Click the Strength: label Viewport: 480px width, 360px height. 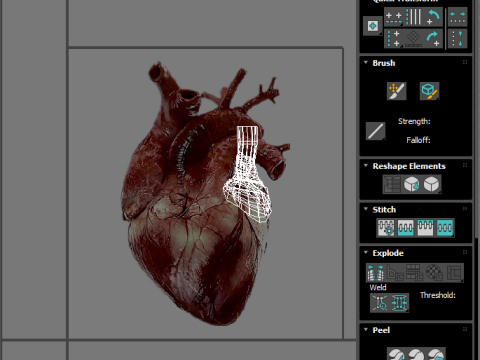click(414, 121)
